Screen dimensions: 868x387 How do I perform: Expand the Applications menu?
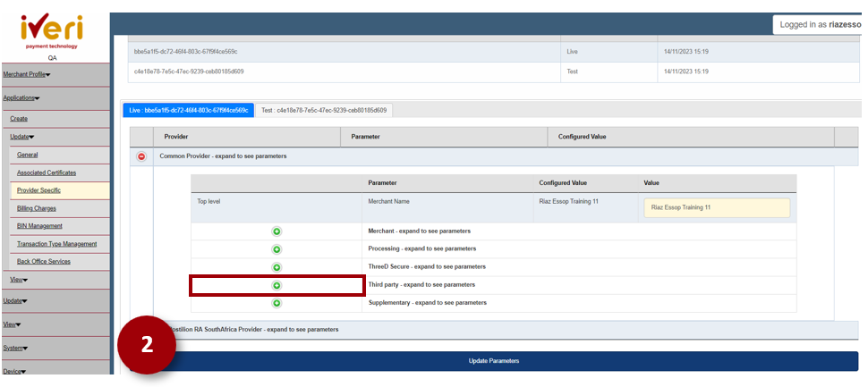[21, 97]
